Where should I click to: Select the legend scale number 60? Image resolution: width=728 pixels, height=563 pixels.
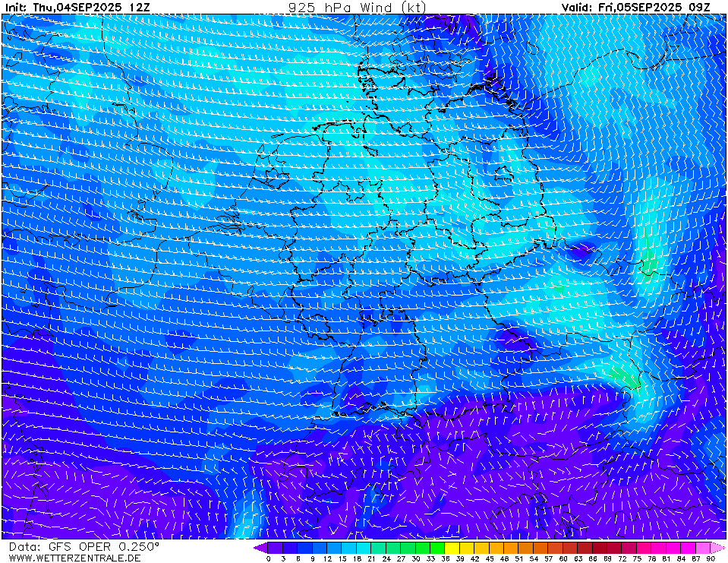563,558
